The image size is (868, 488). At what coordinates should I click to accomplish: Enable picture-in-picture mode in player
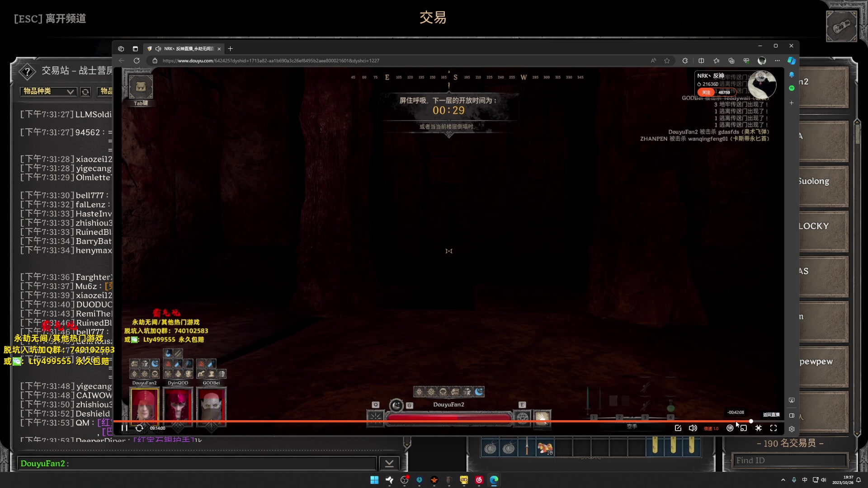(744, 428)
